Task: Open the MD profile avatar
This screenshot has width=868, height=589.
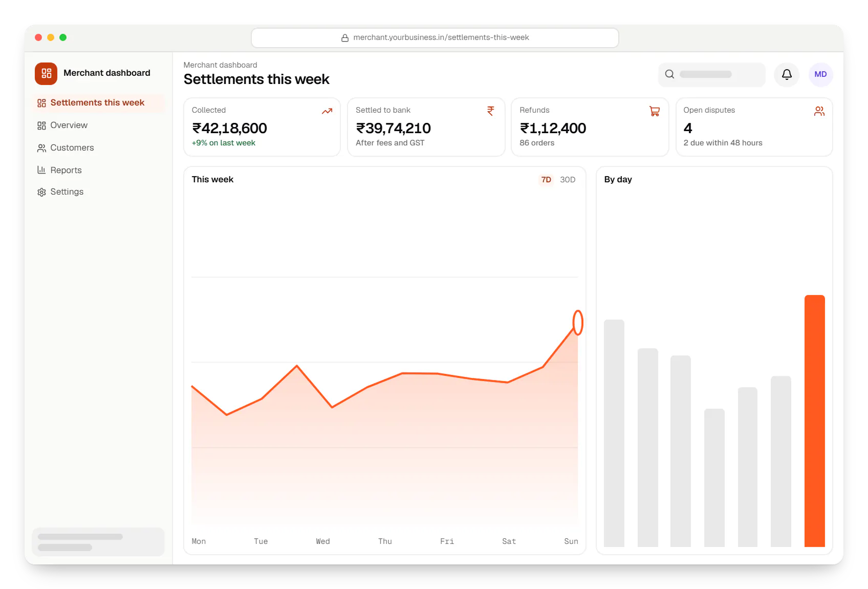Action: pos(820,74)
